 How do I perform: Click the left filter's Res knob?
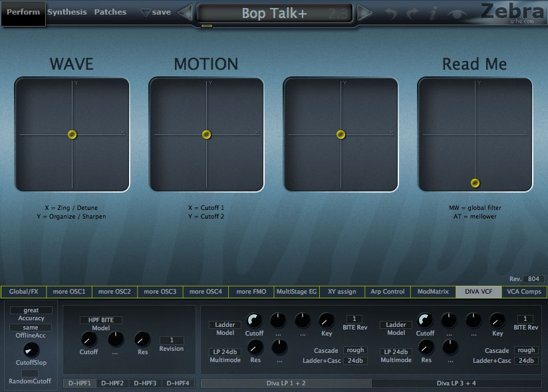click(x=255, y=347)
